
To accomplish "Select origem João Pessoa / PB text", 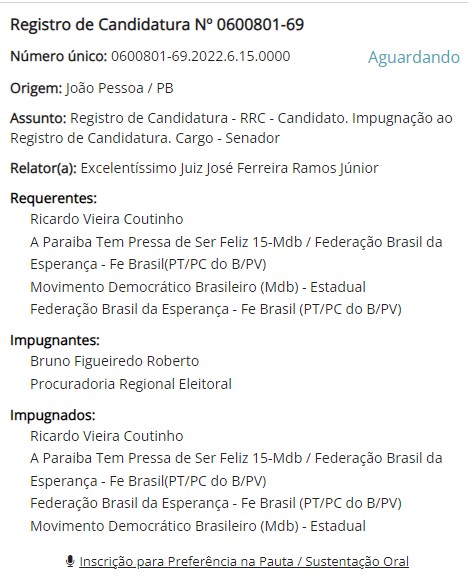I will pos(120,88).
